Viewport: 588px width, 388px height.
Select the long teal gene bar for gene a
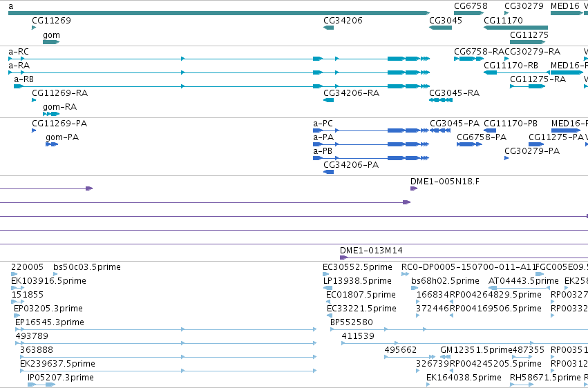coord(219,13)
